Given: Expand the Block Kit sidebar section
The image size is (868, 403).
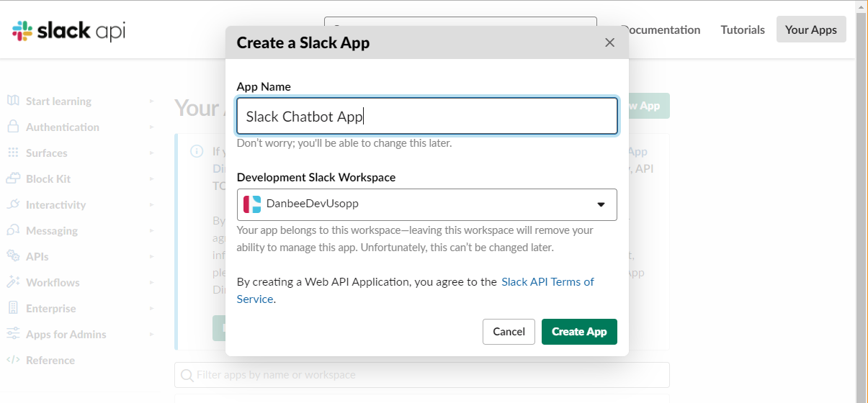Looking at the screenshot, I should pos(152,179).
